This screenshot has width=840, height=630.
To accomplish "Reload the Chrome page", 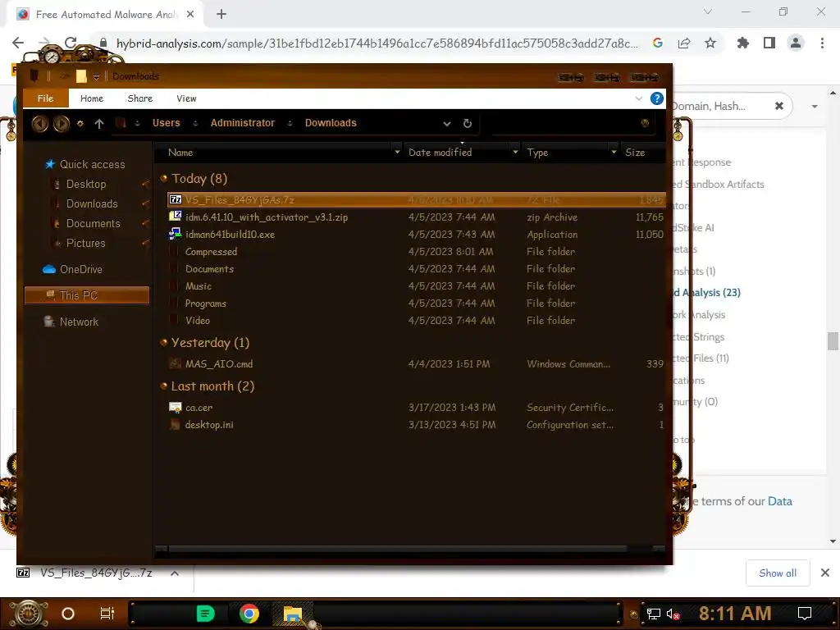I will [71, 43].
